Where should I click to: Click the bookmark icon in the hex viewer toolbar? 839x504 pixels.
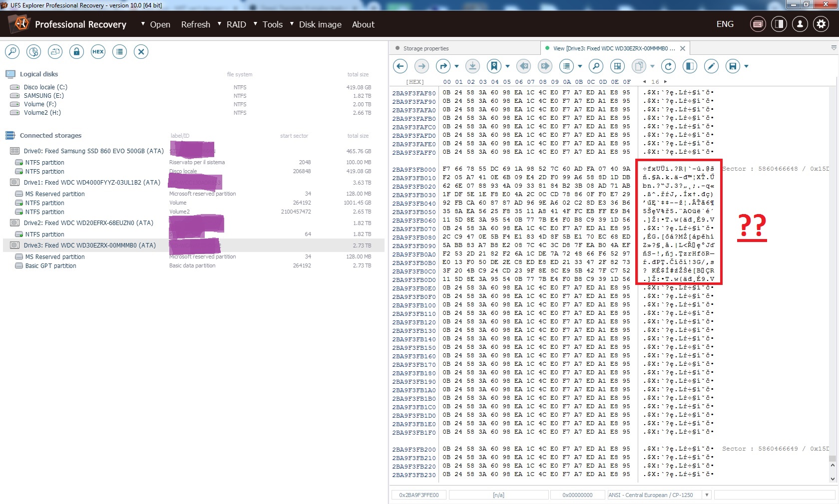coord(494,66)
